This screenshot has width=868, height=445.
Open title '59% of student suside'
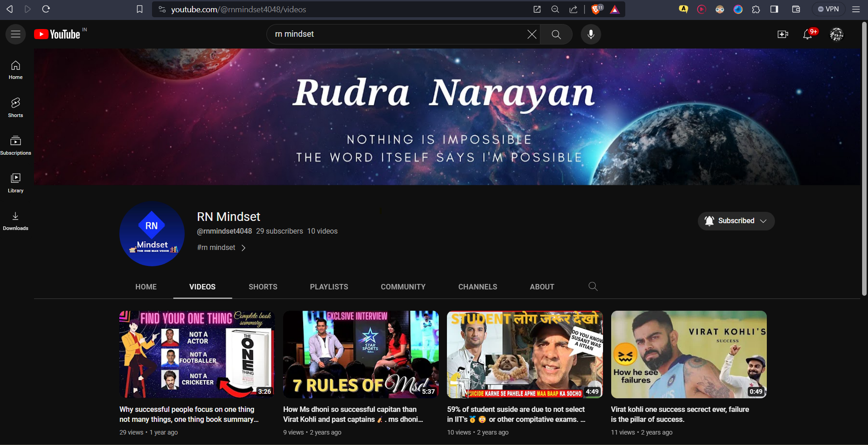[516, 414]
